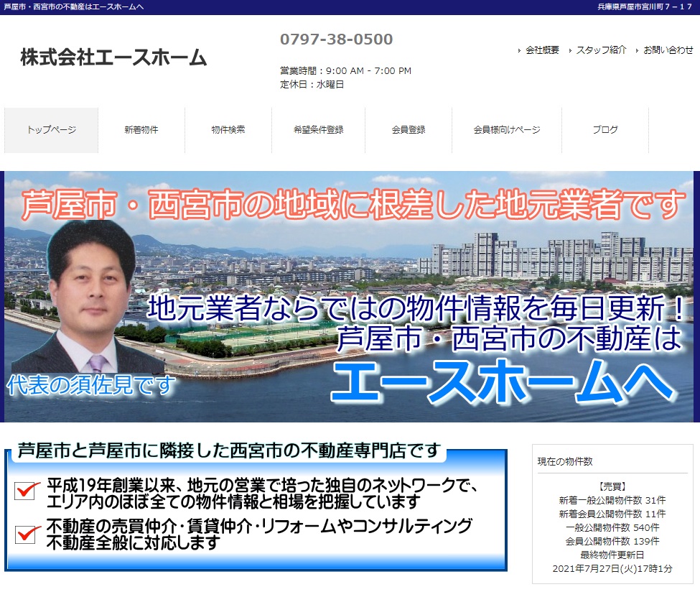Image resolution: width=700 pixels, height=592 pixels.
Task: Click the 現在の物件数 heading
Action: (565, 461)
